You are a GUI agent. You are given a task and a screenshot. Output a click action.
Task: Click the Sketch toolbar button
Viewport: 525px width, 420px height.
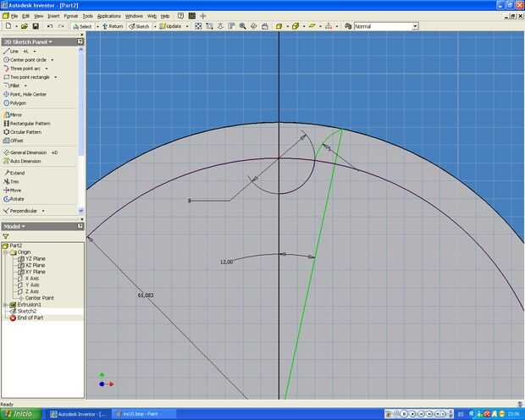pos(139,26)
